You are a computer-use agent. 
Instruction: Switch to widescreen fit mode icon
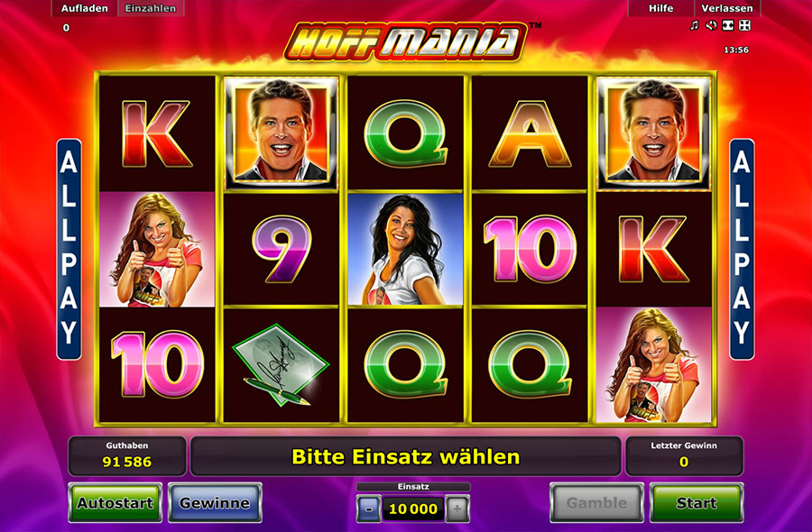point(728,25)
